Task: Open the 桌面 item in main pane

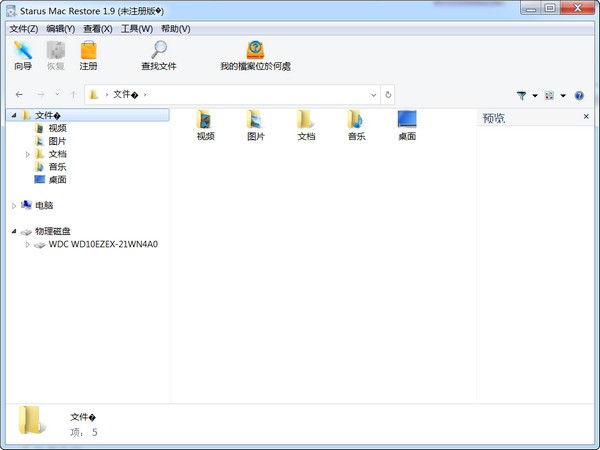Action: click(407, 126)
